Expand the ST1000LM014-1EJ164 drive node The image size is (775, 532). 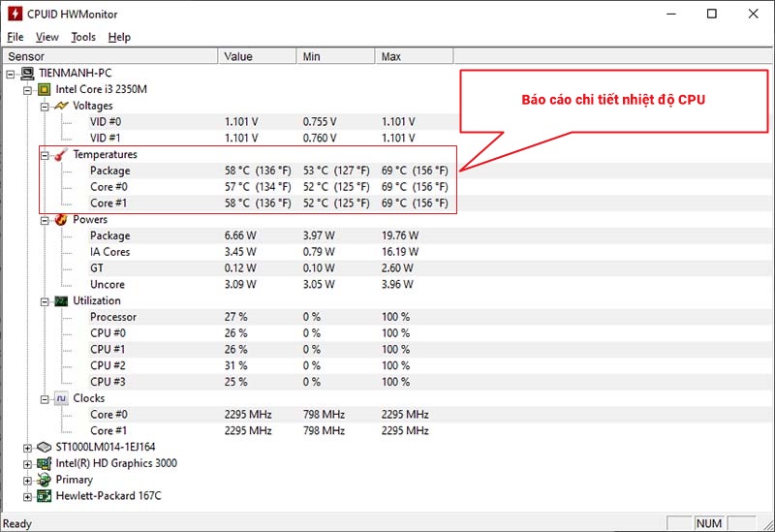click(28, 448)
